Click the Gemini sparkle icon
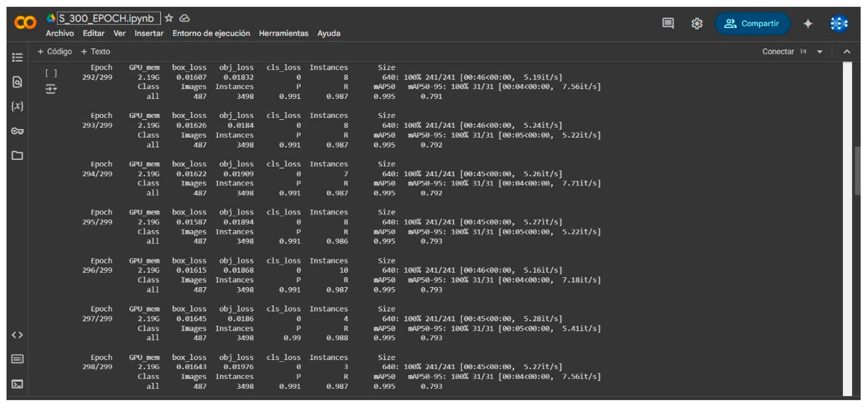 point(808,23)
